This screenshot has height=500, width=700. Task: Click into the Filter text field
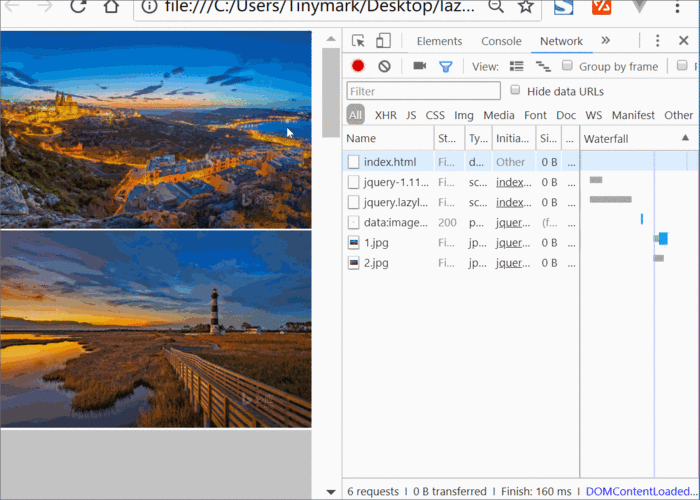pos(423,91)
